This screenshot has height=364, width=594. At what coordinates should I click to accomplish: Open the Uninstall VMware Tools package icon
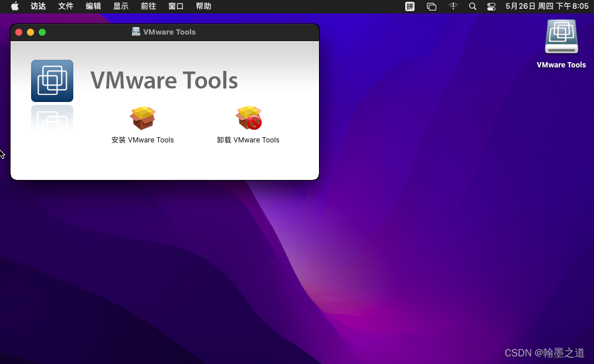point(249,118)
